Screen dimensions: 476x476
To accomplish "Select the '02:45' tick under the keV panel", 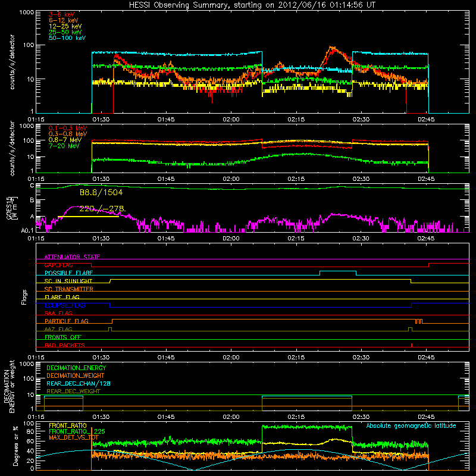I will pyautogui.click(x=426, y=120).
